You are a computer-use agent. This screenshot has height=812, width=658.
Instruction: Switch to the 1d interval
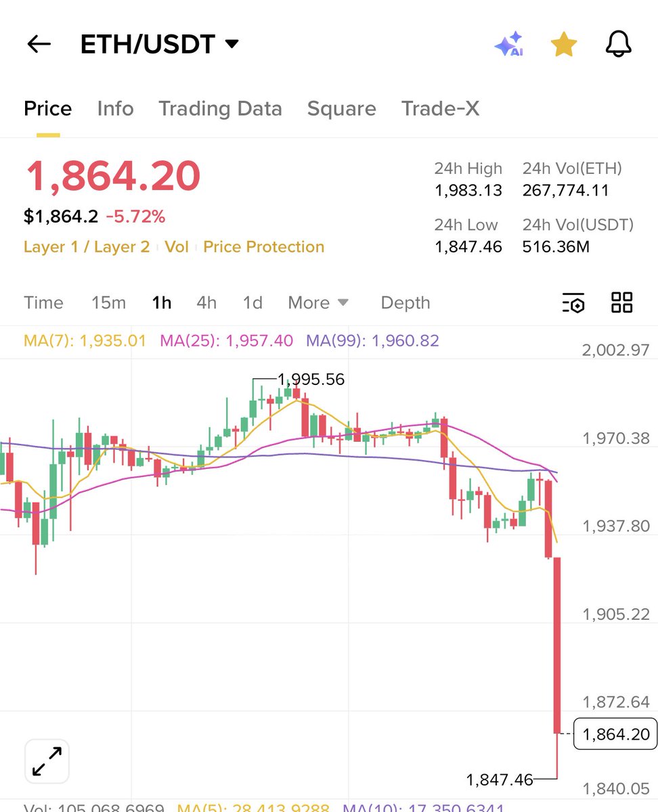tap(253, 302)
